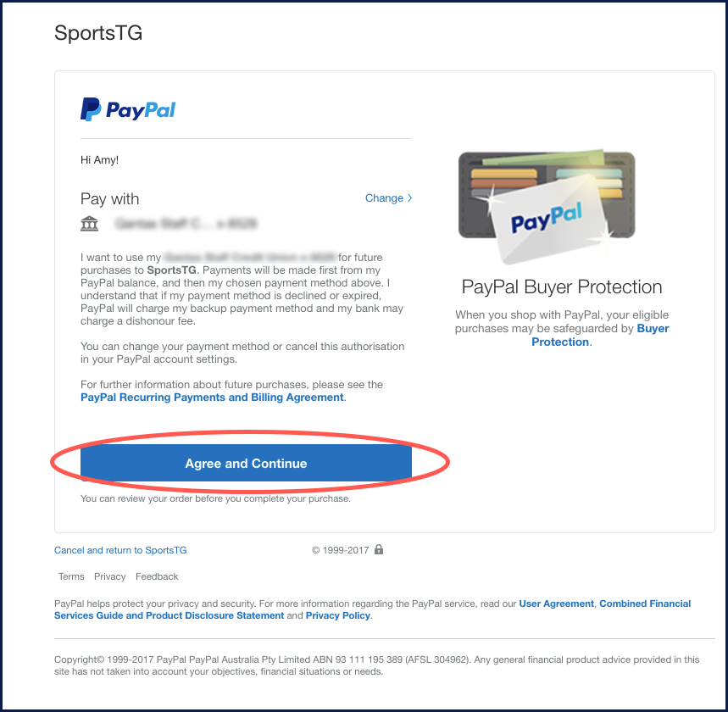
Task: Open the Privacy footer link
Action: coord(109,576)
